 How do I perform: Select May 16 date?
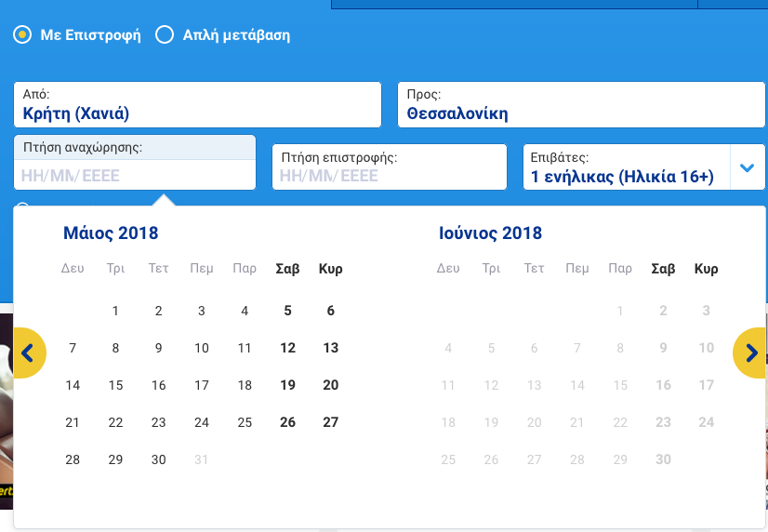pyautogui.click(x=158, y=385)
